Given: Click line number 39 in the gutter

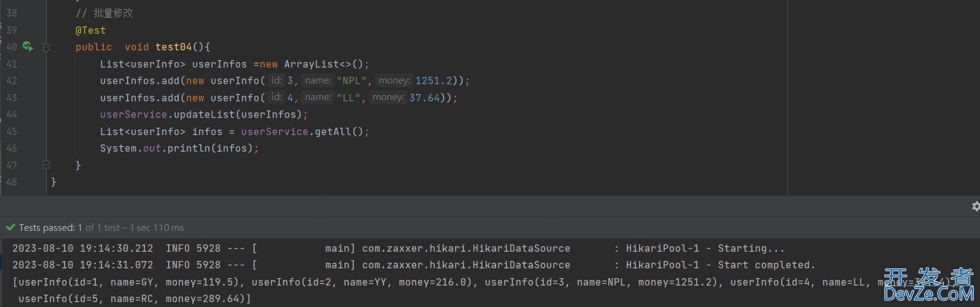Looking at the screenshot, I should pyautogui.click(x=12, y=30).
